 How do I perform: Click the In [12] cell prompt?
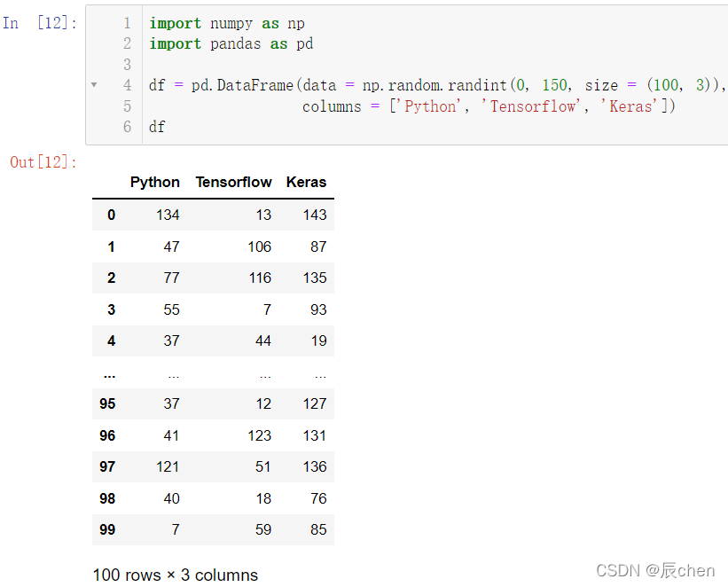click(x=40, y=23)
